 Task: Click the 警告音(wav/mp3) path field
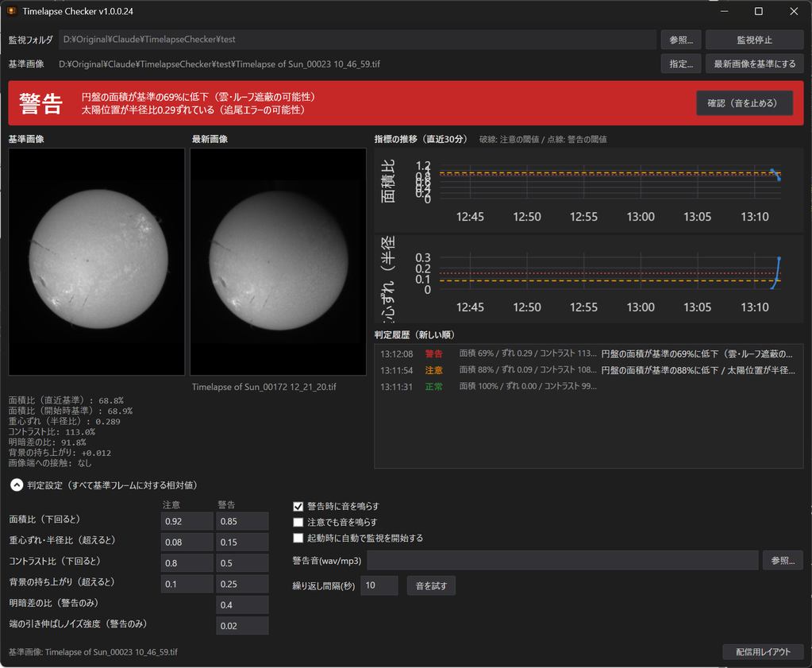(563, 560)
